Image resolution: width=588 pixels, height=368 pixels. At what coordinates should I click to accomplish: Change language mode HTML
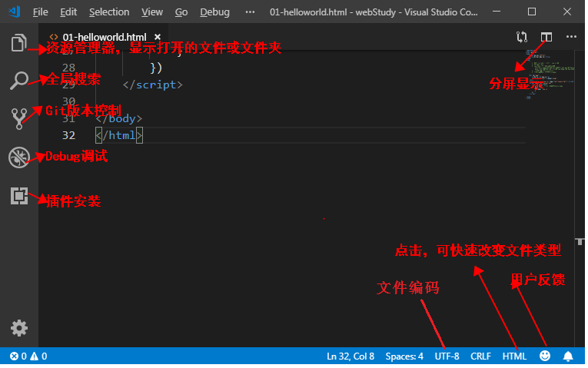(x=514, y=356)
